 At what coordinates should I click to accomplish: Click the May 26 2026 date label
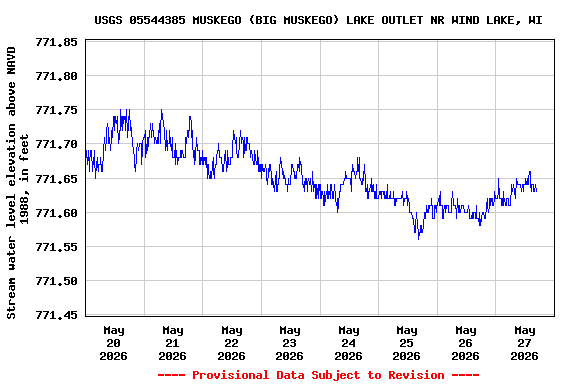pos(465,343)
